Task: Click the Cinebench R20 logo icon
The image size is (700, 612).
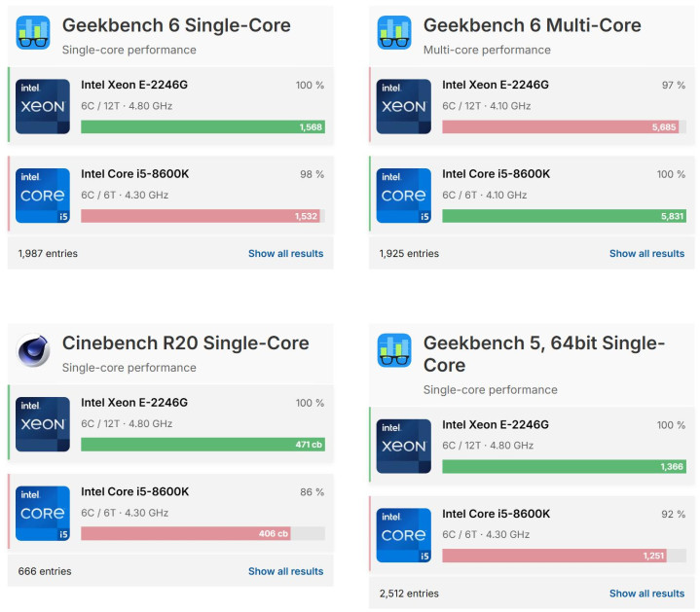Action: 33,351
